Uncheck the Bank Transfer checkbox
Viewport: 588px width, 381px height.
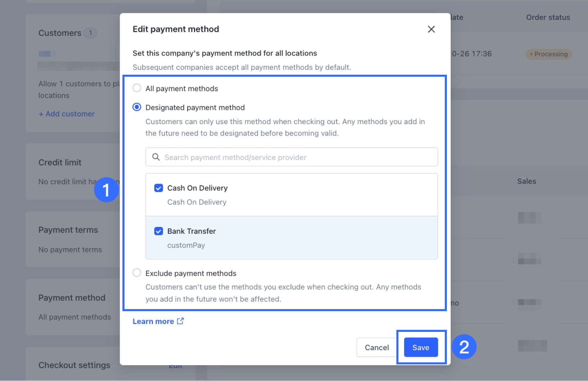tap(158, 231)
